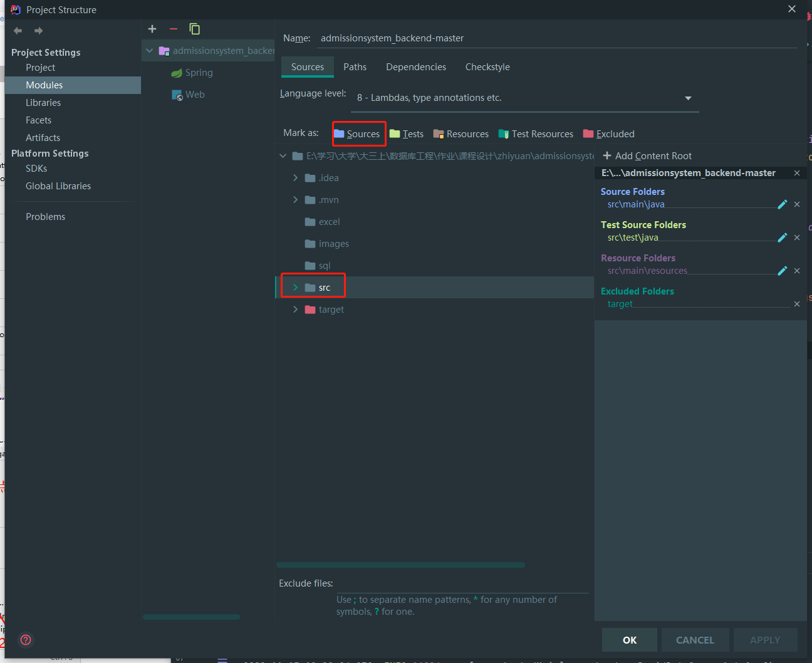Viewport: 812px width, 663px height.
Task: Mark folder as Resources
Action: click(x=461, y=134)
